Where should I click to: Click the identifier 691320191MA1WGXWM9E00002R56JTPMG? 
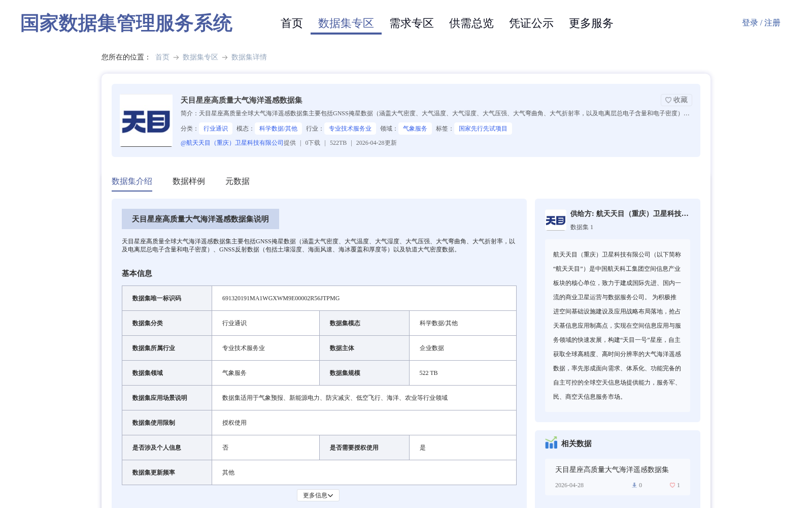click(x=281, y=298)
